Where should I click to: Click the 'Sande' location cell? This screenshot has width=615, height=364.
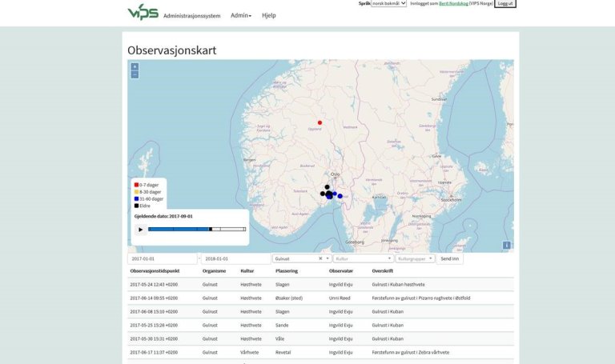pyautogui.click(x=282, y=326)
